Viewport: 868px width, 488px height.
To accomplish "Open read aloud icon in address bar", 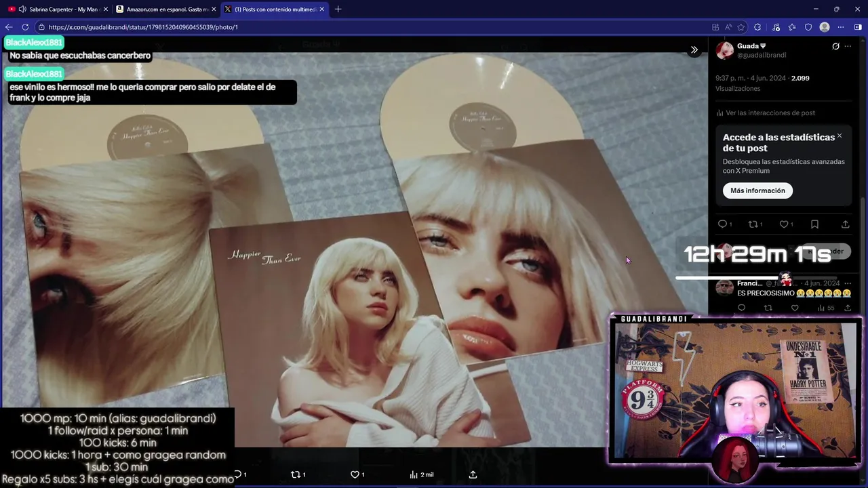I will [728, 27].
